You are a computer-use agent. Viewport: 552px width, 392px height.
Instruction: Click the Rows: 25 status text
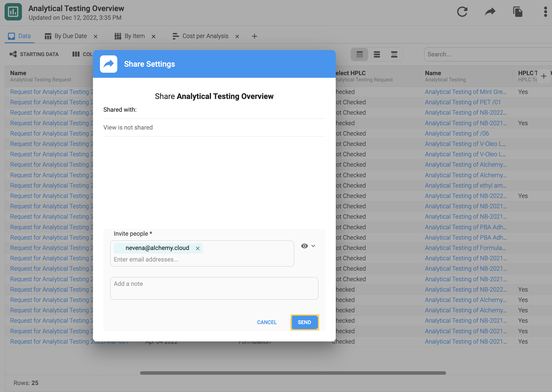pos(26,383)
